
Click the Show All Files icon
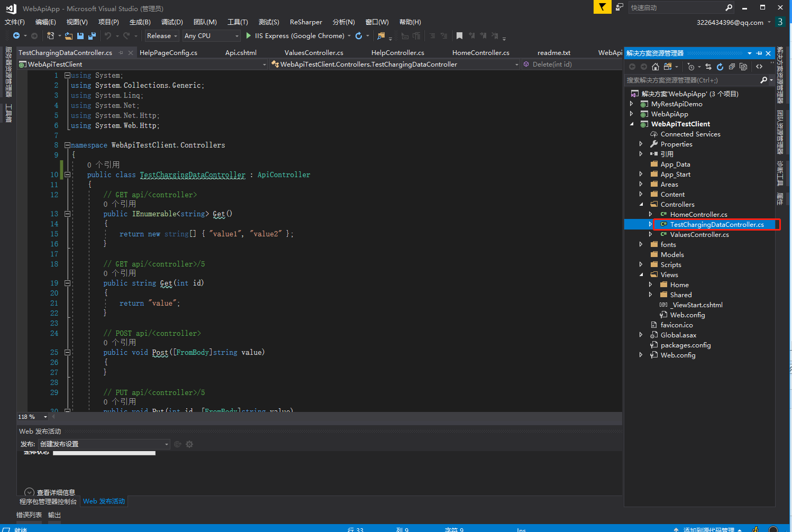point(743,67)
